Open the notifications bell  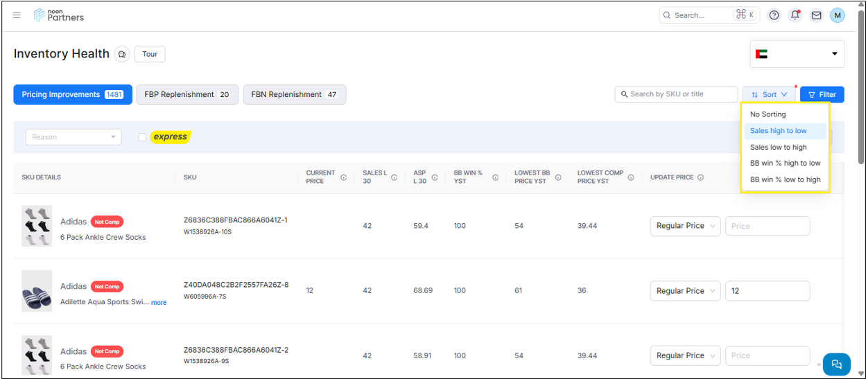click(795, 15)
